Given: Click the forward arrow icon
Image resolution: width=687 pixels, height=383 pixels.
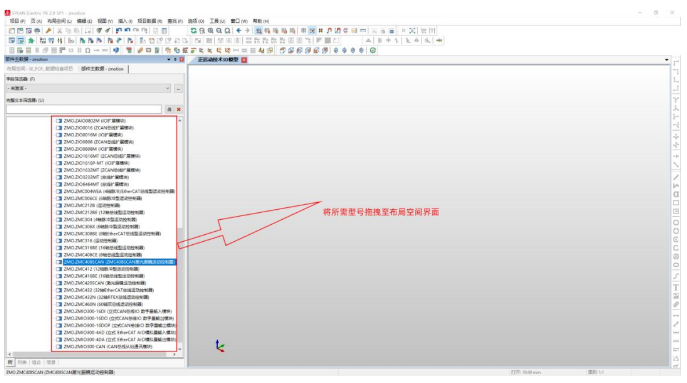Looking at the screenshot, I should pyautogui.click(x=248, y=31).
